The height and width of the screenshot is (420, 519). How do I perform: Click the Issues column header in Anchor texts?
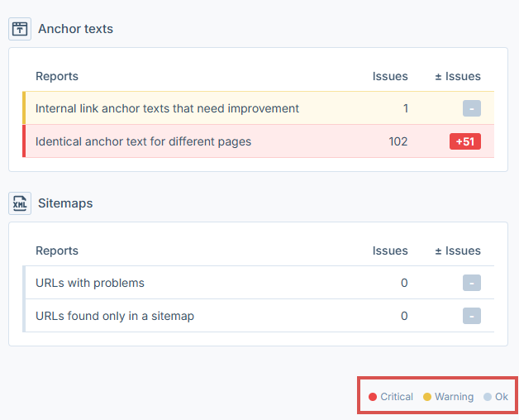pos(389,76)
